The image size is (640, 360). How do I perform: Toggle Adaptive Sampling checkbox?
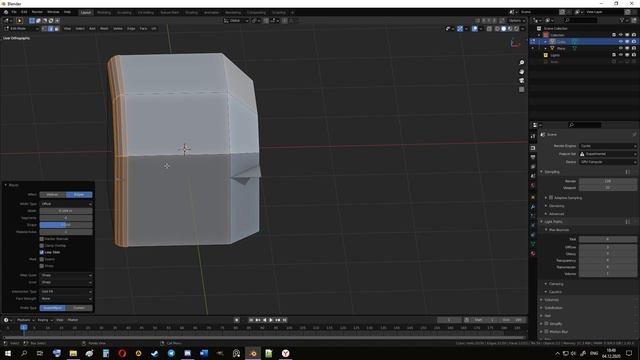click(x=551, y=198)
